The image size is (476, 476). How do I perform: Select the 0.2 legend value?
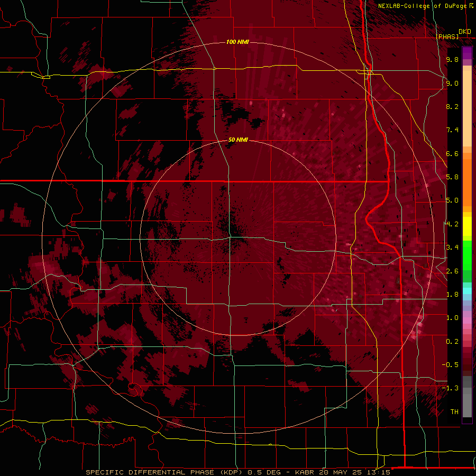452,341
